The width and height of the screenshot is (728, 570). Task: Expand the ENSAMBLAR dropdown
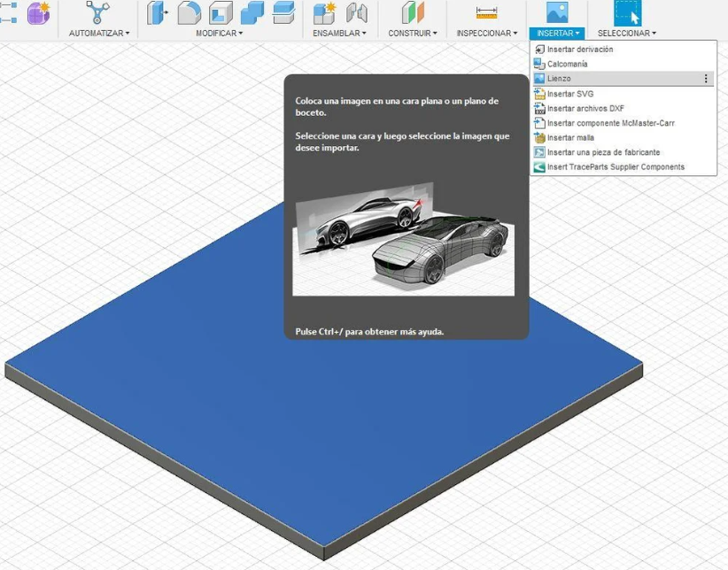click(339, 34)
